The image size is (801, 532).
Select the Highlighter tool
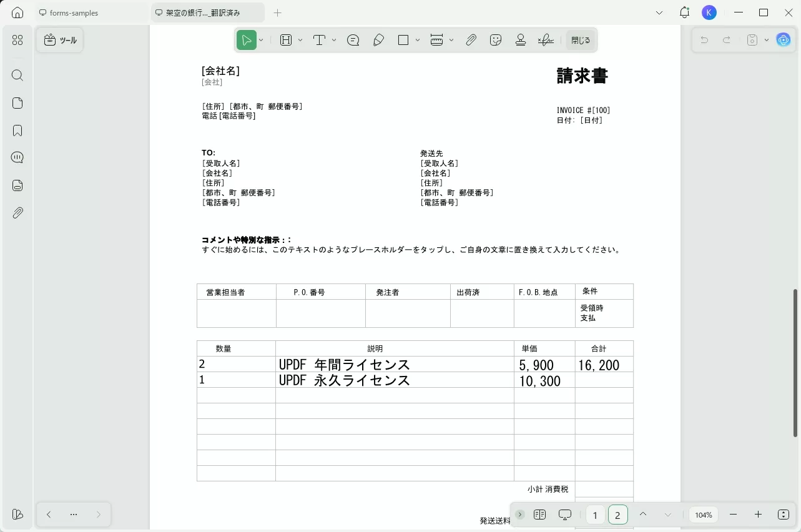tap(378, 39)
